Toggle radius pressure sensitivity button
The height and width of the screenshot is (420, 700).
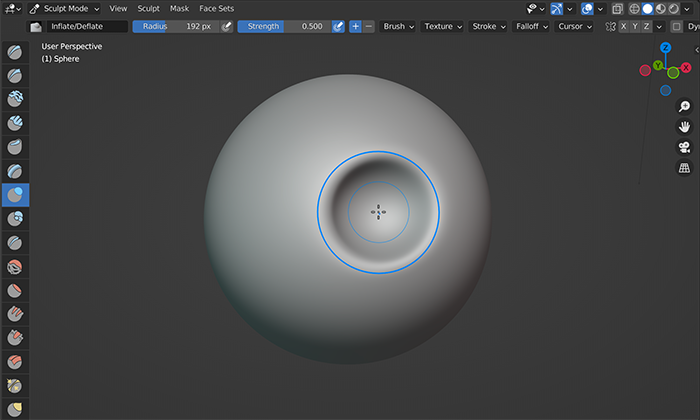[227, 27]
